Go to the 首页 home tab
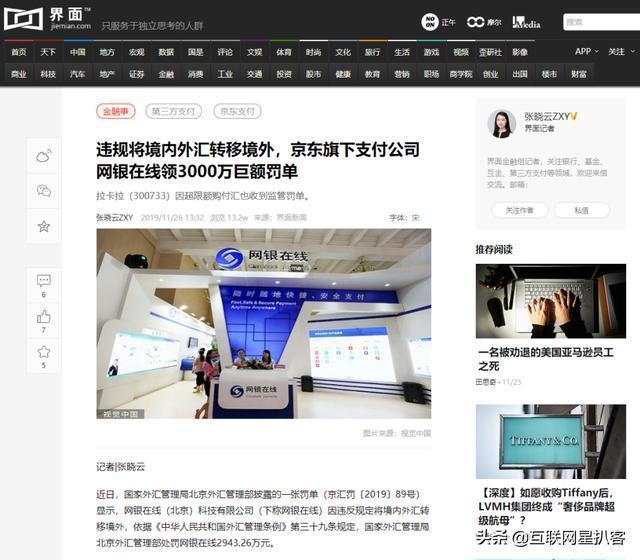 pyautogui.click(x=19, y=52)
